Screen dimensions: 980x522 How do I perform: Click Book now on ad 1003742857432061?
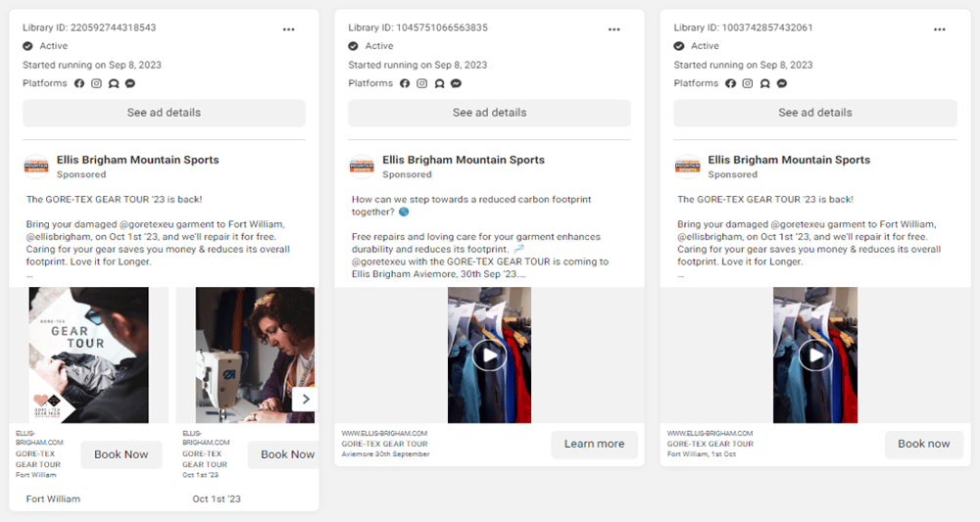pos(924,444)
